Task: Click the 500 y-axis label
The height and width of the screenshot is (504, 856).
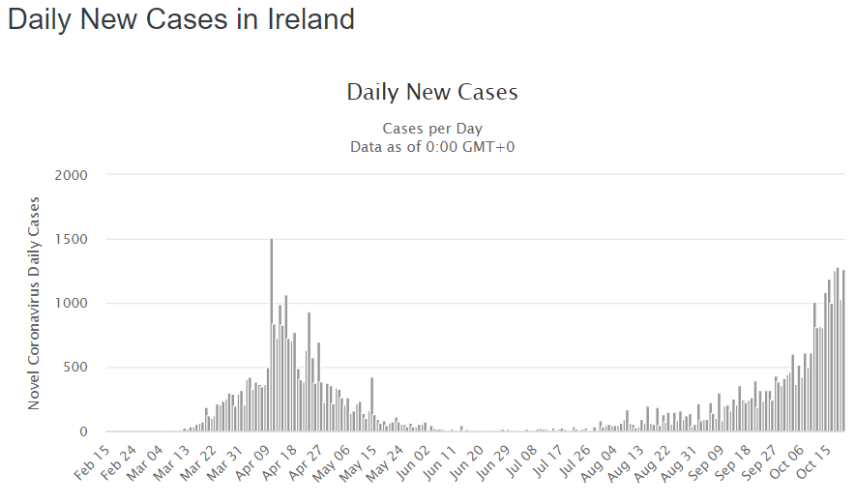Action: [x=75, y=367]
